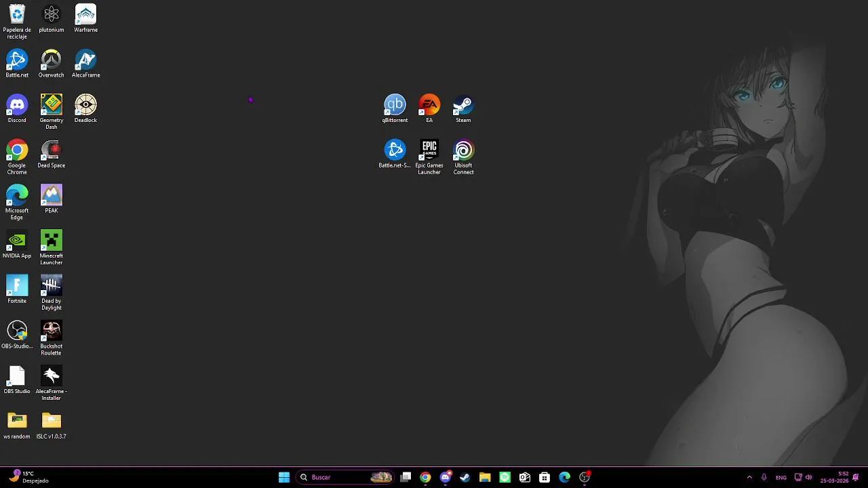
Task: Click the PEAK game desktop icon
Action: 52,199
